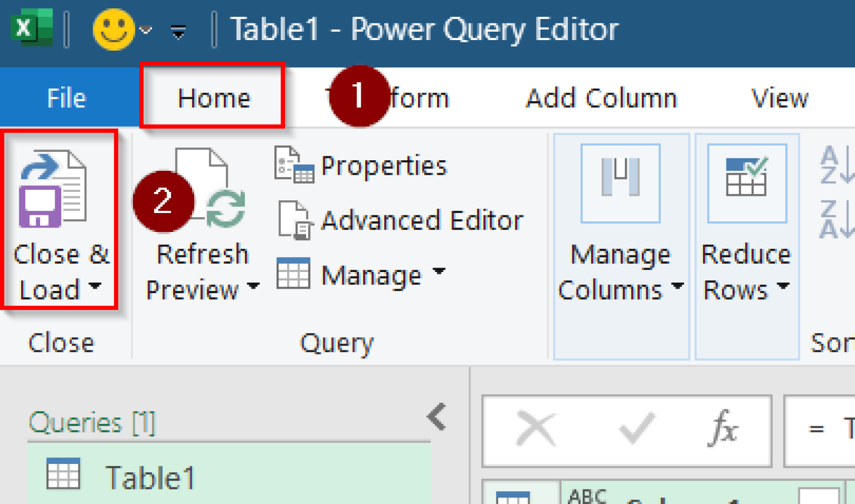Select Table1 in the Queries list
The height and width of the screenshot is (504, 855).
[149, 477]
